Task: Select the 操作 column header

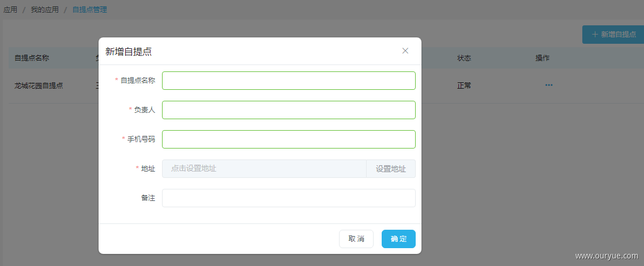Action: click(542, 58)
